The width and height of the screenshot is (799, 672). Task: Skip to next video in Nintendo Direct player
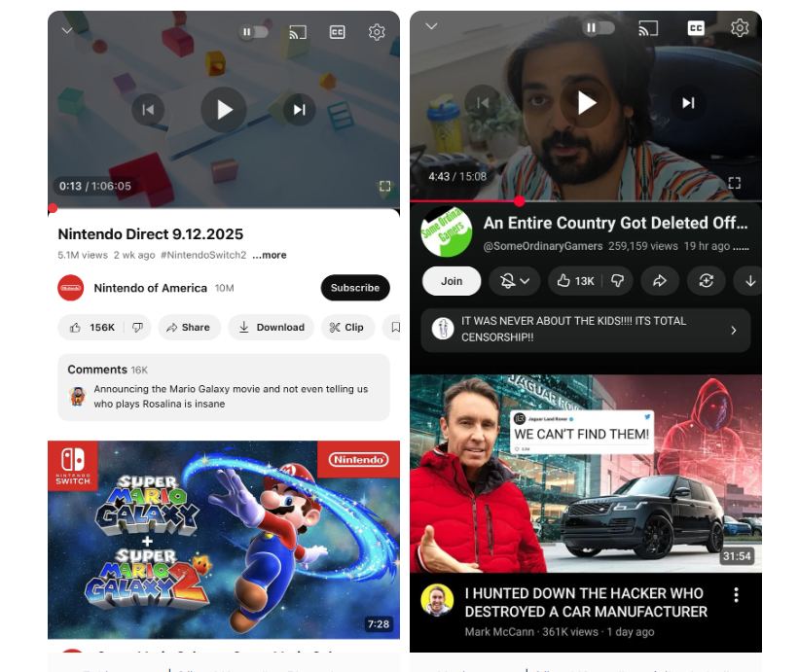(299, 110)
